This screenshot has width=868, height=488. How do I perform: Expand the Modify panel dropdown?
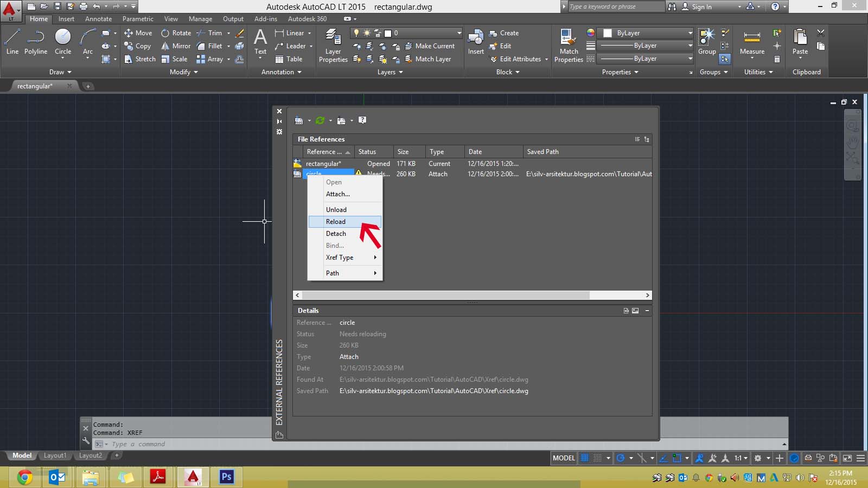pos(183,72)
